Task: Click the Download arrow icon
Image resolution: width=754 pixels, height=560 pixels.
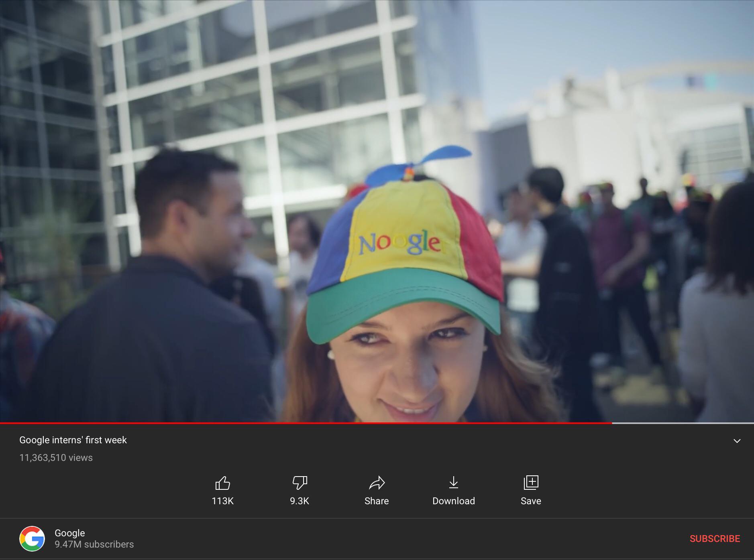Action: [x=453, y=483]
